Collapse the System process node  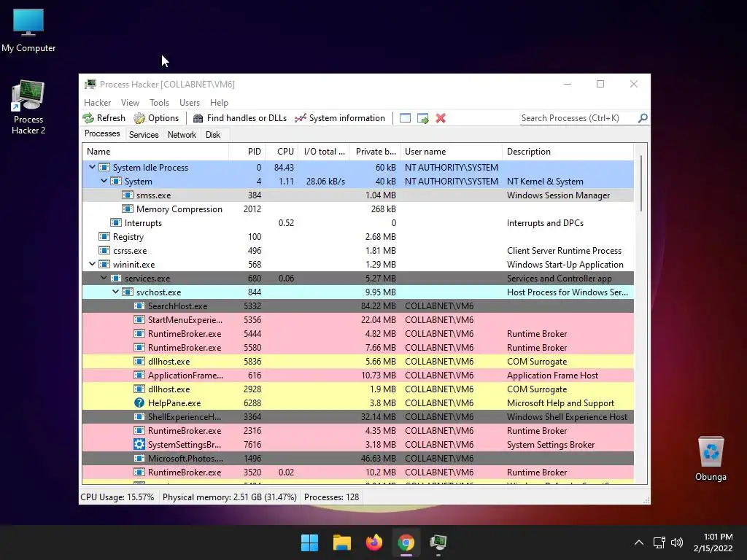click(x=104, y=181)
